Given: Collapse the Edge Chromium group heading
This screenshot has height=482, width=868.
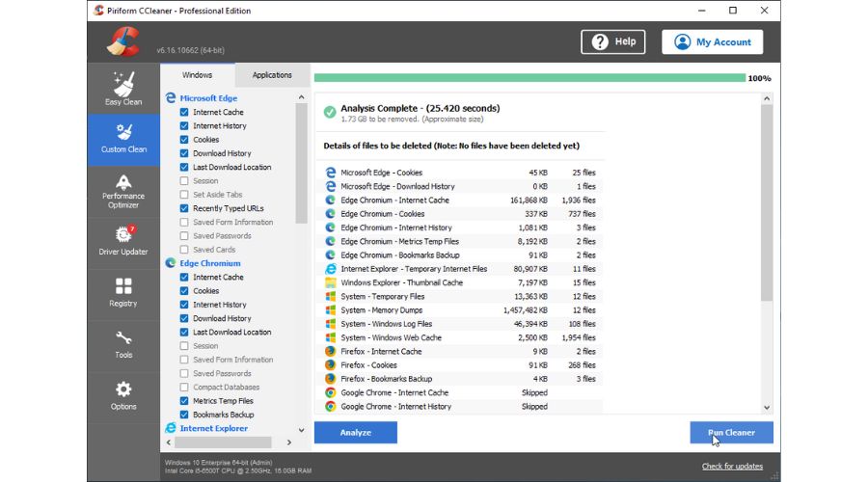Looking at the screenshot, I should [x=210, y=263].
